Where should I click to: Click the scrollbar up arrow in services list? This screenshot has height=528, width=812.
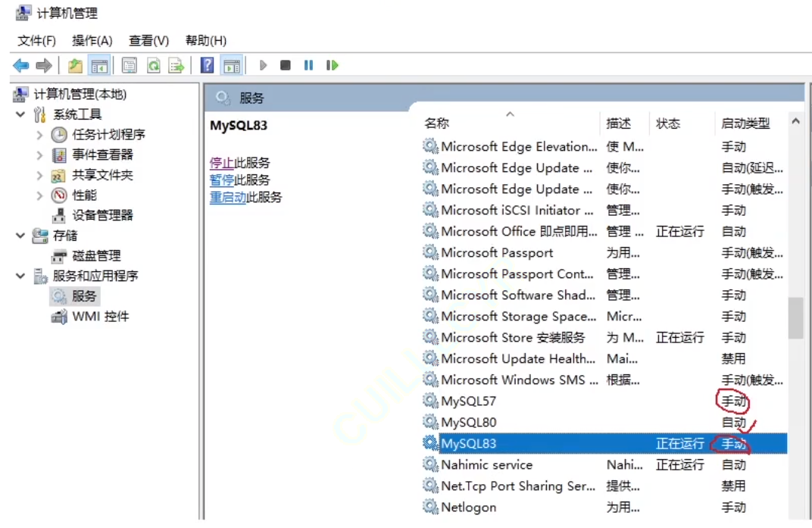click(796, 121)
